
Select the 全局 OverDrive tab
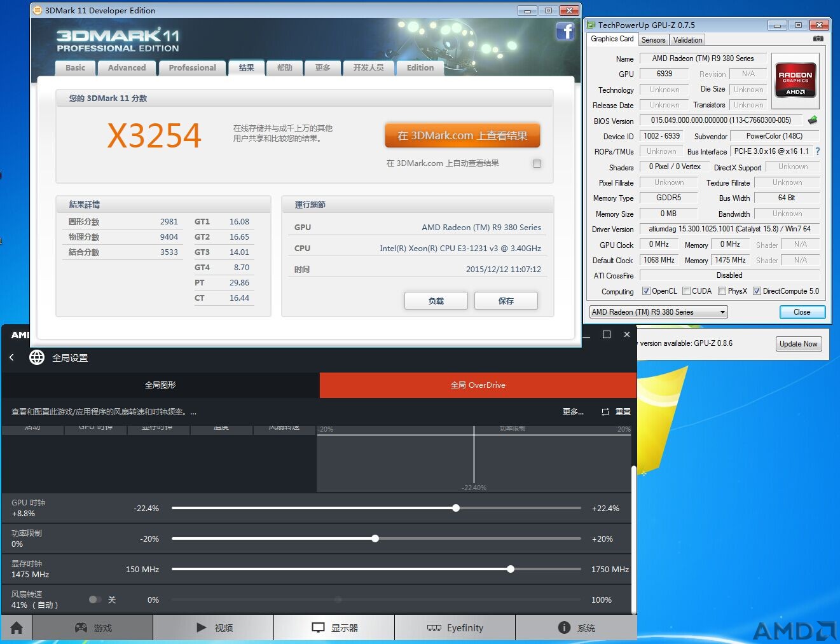point(478,385)
